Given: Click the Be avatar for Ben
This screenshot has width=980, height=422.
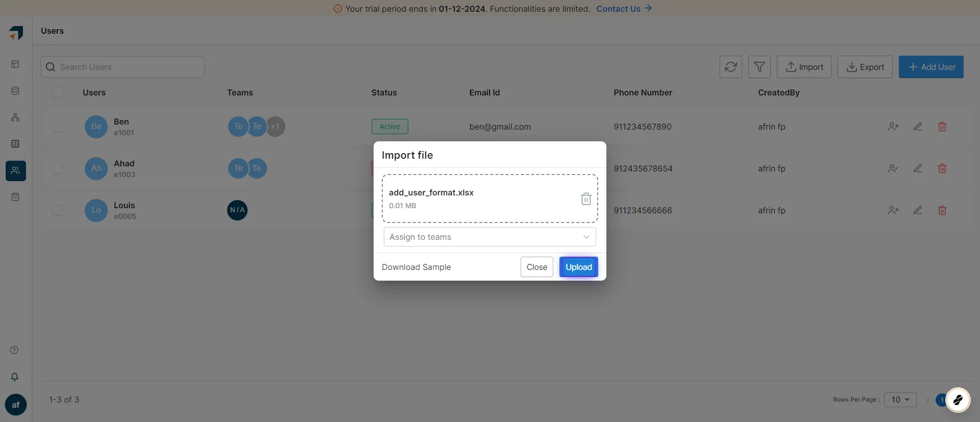Looking at the screenshot, I should tap(96, 127).
